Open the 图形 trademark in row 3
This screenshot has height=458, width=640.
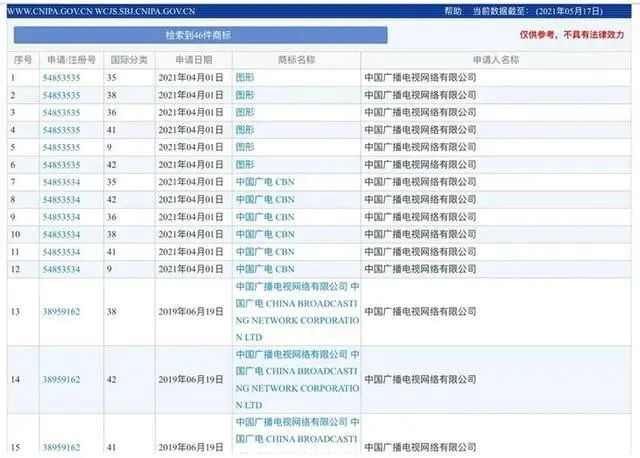tap(245, 112)
